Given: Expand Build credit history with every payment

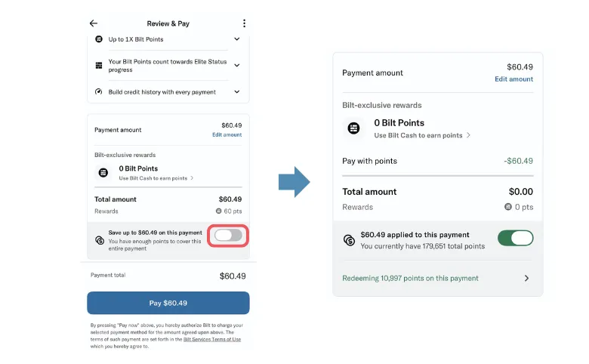Looking at the screenshot, I should pyautogui.click(x=236, y=92).
